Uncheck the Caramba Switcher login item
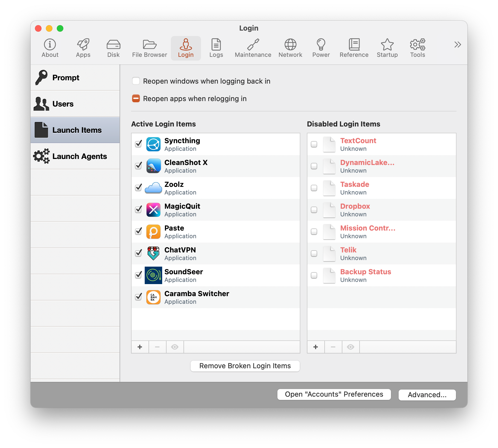498x448 pixels. coord(139,297)
